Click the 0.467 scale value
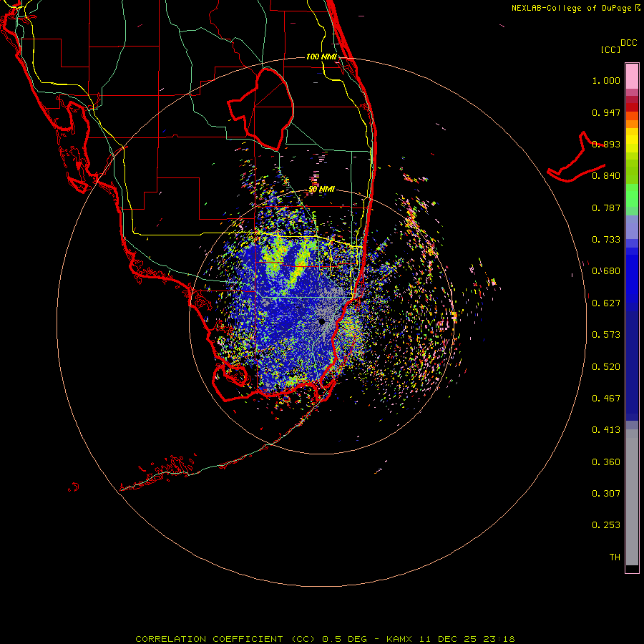 [x=606, y=399]
